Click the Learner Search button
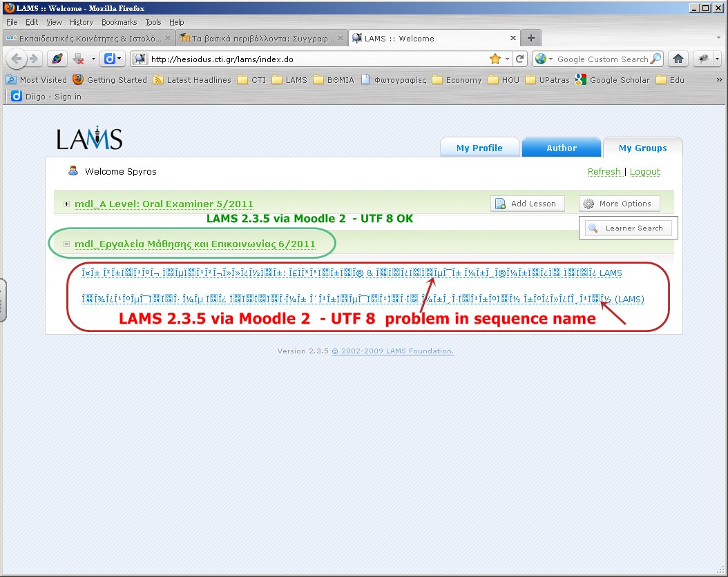Image resolution: width=728 pixels, height=577 pixels. pyautogui.click(x=628, y=228)
